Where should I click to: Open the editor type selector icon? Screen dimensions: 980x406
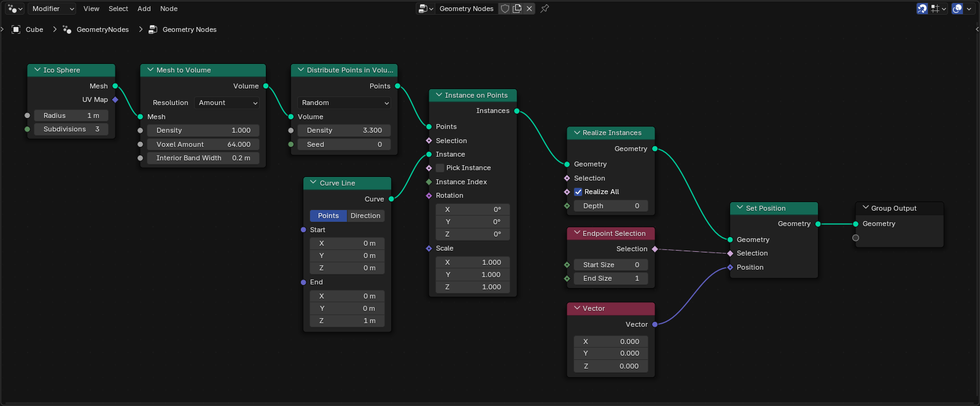15,9
